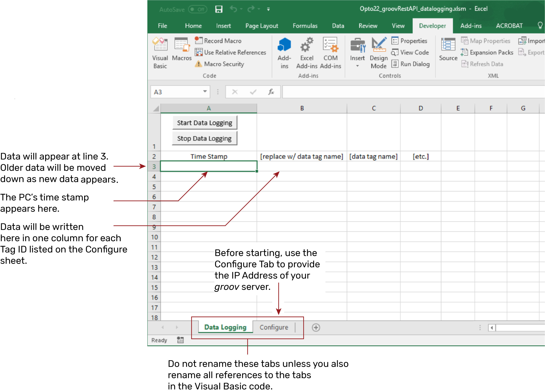This screenshot has width=545, height=392.
Task: Expand the Name Box dropdown
Action: 205,91
